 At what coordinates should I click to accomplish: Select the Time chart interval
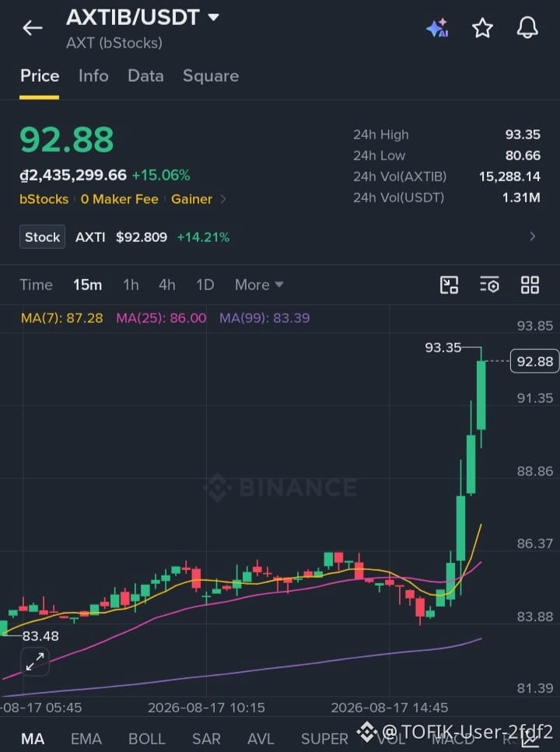pos(36,285)
